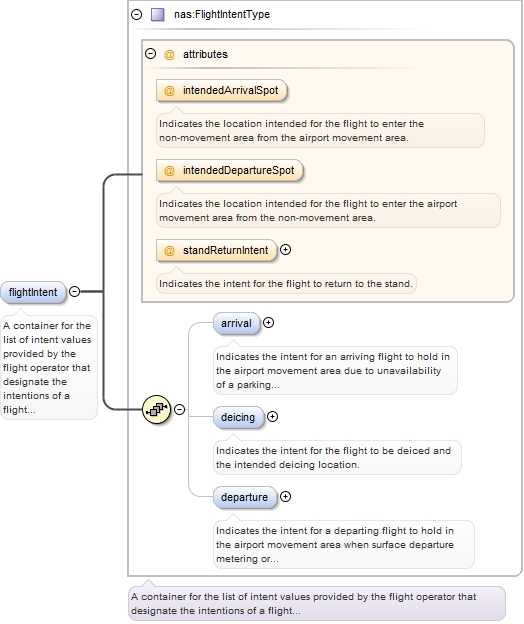Click the nas:FlightIntentType title text

[x=222, y=15]
